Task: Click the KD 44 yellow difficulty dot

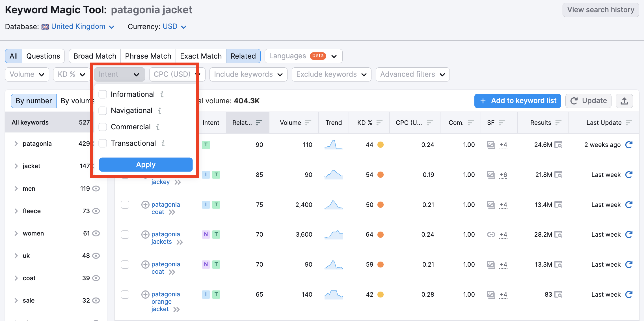Action: pyautogui.click(x=381, y=145)
